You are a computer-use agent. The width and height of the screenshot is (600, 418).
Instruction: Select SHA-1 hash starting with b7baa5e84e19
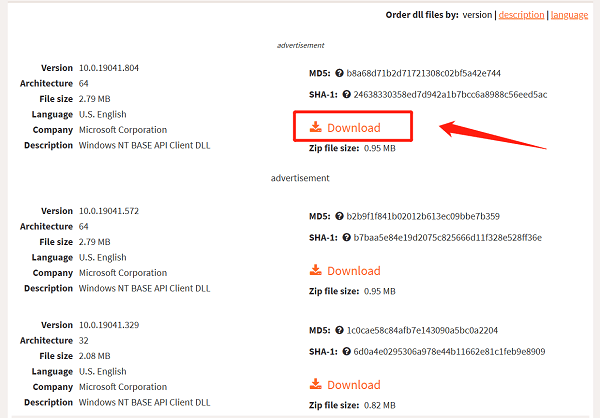click(x=448, y=238)
